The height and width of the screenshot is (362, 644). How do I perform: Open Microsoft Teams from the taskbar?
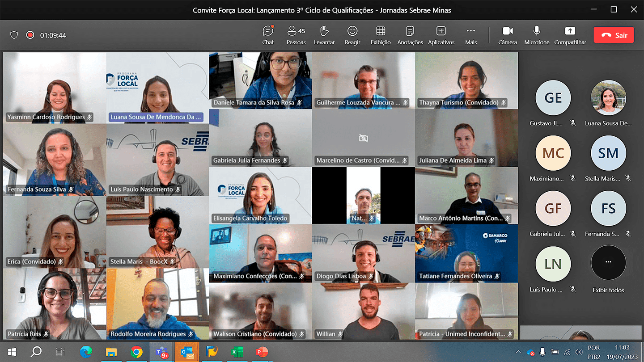pos(161,352)
